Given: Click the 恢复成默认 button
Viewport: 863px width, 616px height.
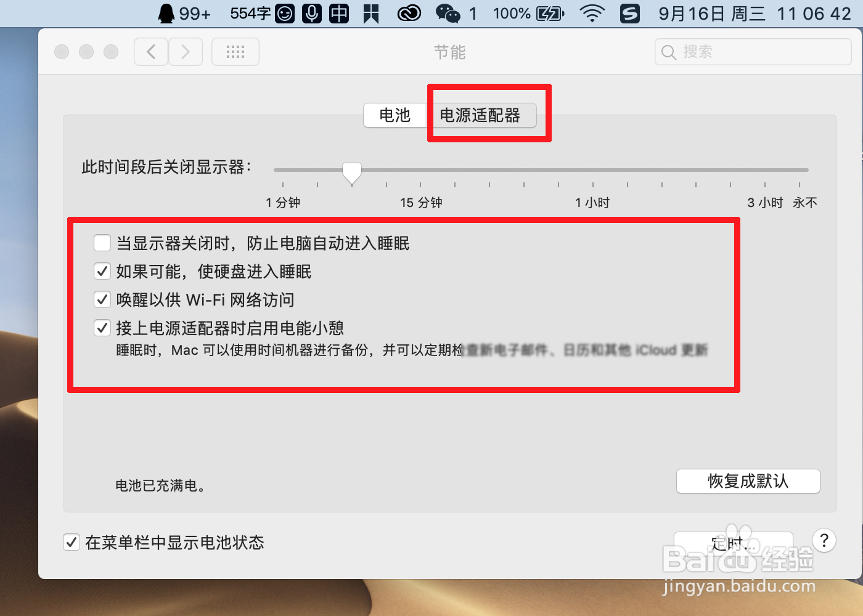Looking at the screenshot, I should point(748,481).
